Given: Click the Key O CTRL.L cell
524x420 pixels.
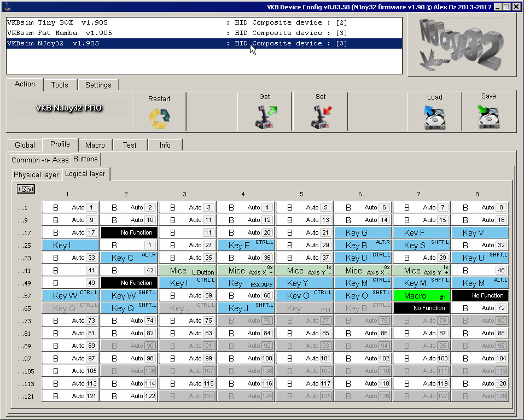Looking at the screenshot, I should 305,296.
